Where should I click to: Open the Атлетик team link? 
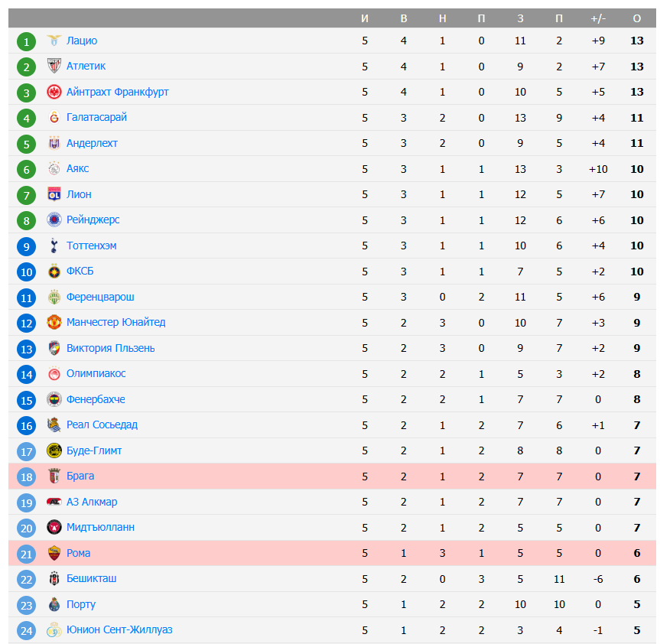[86, 67]
